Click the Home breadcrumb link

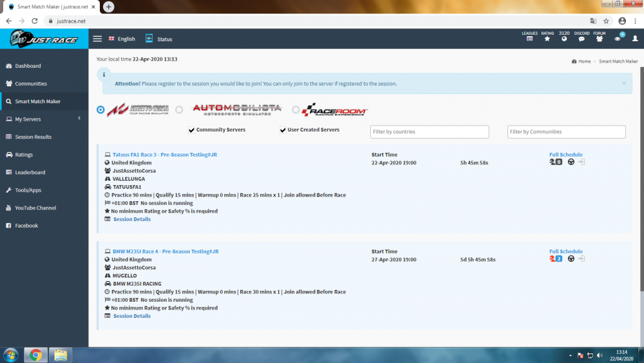[585, 61]
